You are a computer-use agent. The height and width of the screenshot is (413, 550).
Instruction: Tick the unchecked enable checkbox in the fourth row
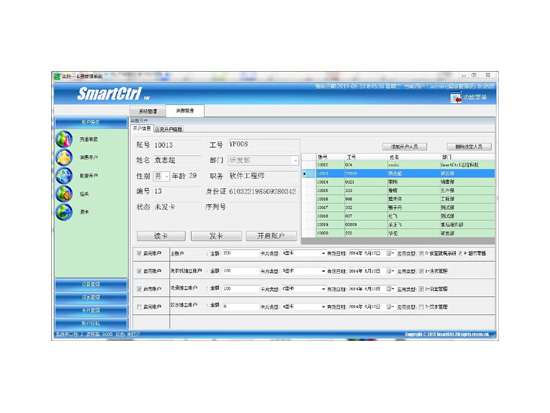(x=139, y=307)
